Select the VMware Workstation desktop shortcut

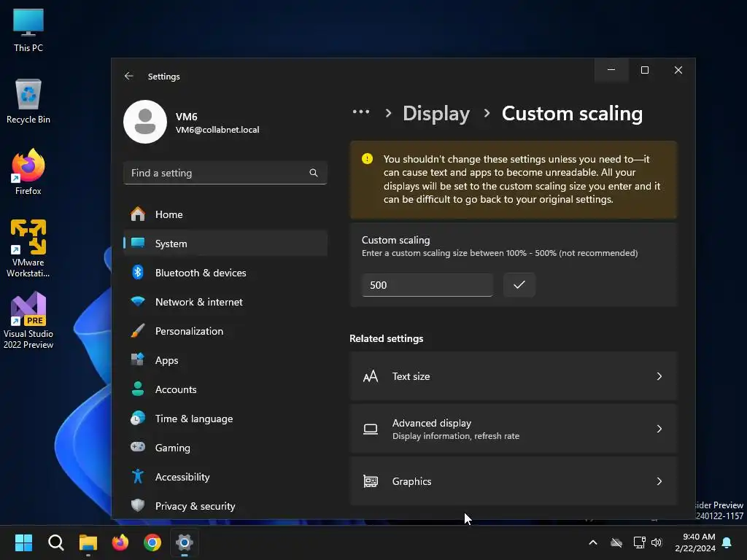tap(28, 248)
